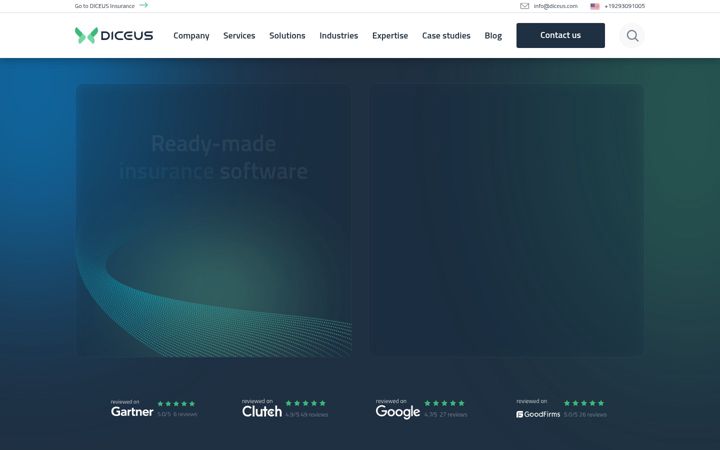The image size is (720, 450).
Task: Open the Company menu
Action: point(191,35)
